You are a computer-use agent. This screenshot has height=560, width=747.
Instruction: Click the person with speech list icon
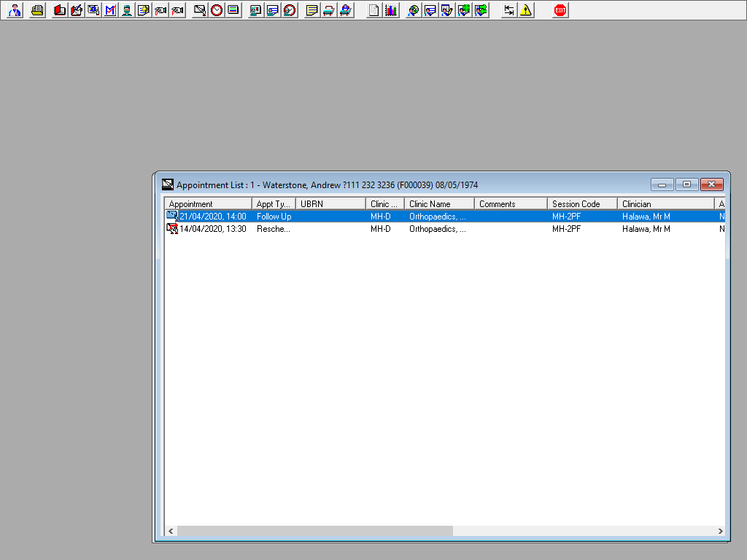(430, 10)
